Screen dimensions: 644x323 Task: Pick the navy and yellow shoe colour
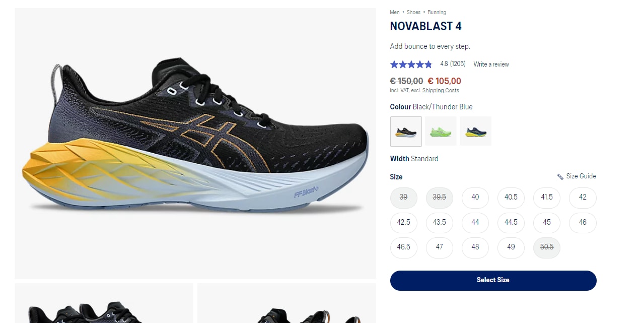point(475,132)
